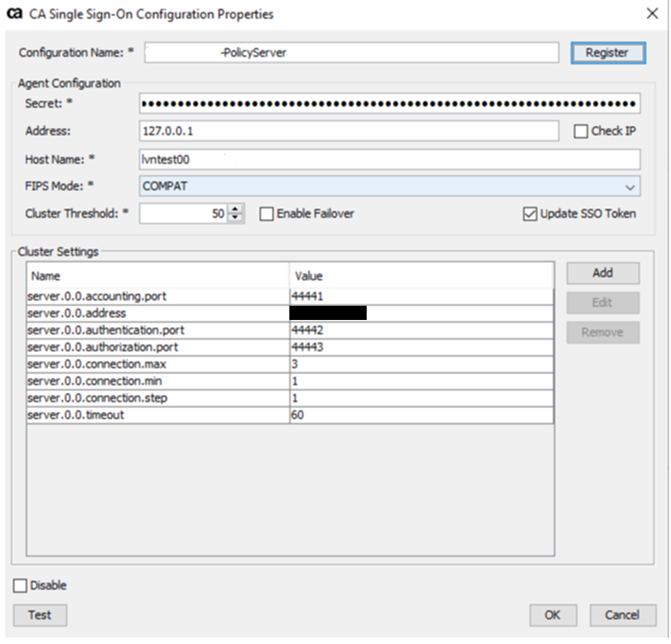This screenshot has width=671, height=644.
Task: Click the Register button
Action: pyautogui.click(x=607, y=53)
